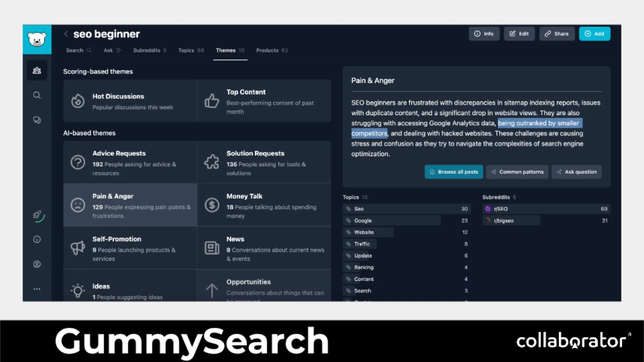Open the r/SEO subreddit row
This screenshot has height=362, width=644.
546,209
